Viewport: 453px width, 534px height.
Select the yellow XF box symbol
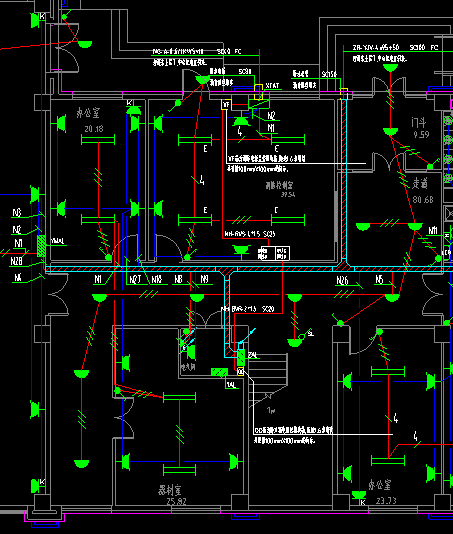pos(226,105)
